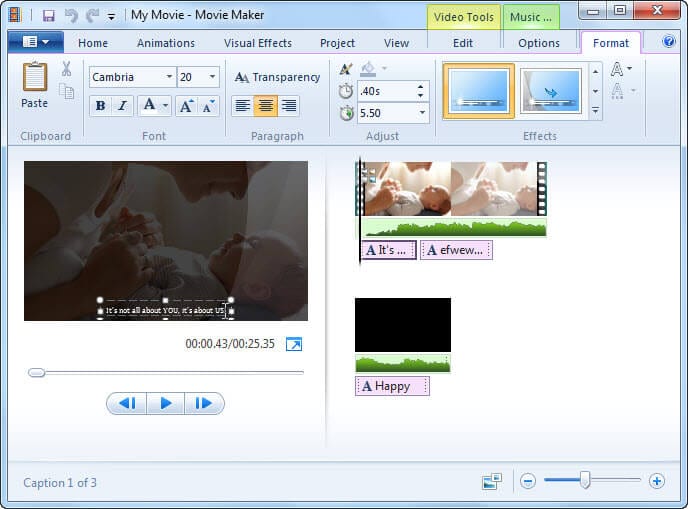View preview in full screen

click(x=294, y=344)
